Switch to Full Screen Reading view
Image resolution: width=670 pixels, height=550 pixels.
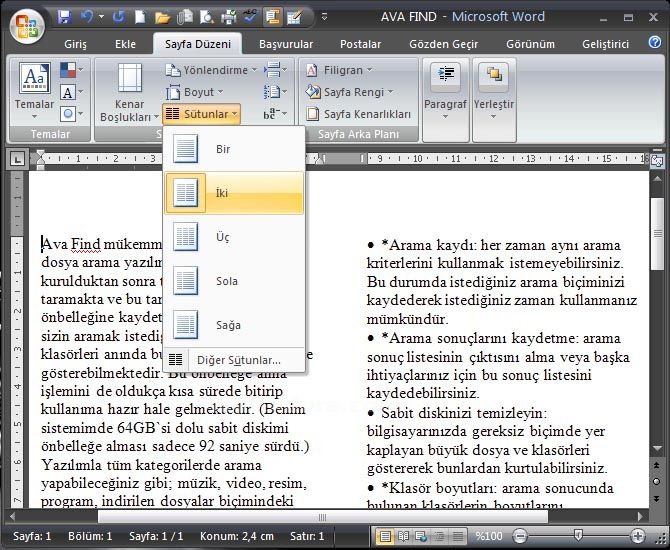403,535
